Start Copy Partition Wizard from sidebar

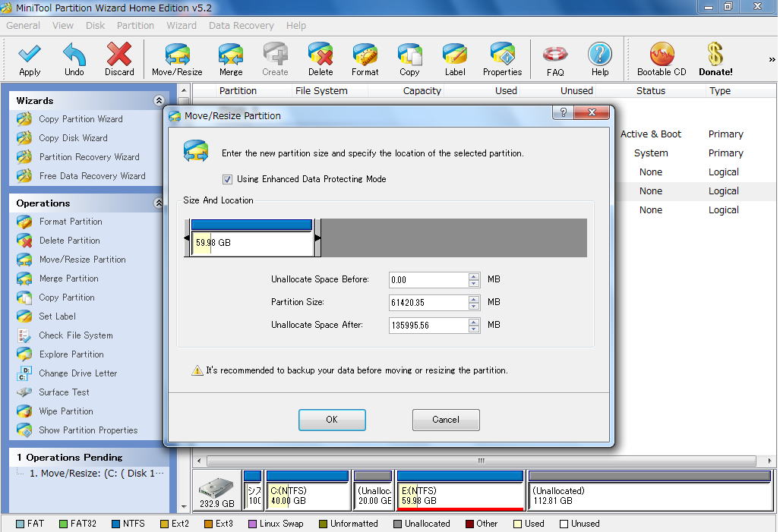pos(81,119)
